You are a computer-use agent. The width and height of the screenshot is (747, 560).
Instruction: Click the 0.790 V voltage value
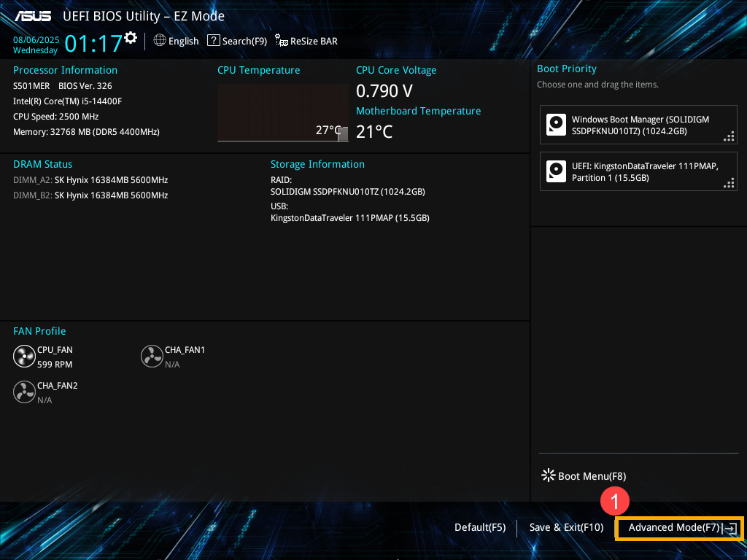tap(384, 90)
